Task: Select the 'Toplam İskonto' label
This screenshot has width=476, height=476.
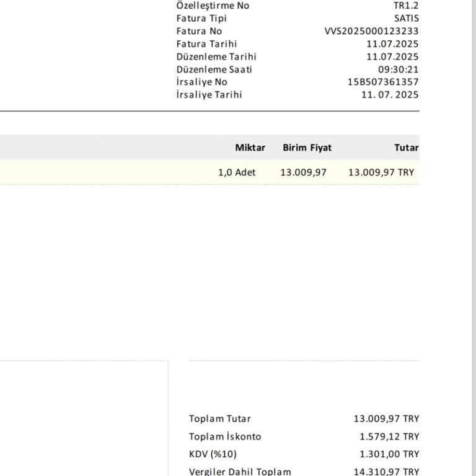Action: [225, 437]
